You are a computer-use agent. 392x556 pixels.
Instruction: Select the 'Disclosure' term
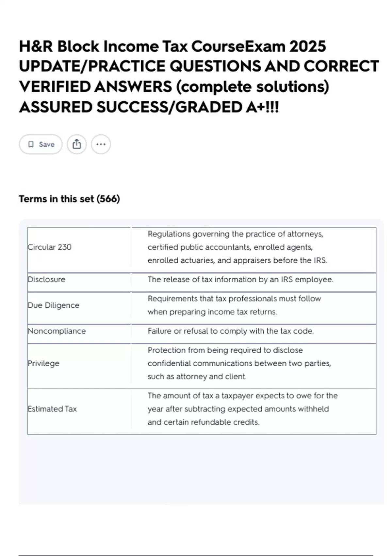pyautogui.click(x=47, y=279)
